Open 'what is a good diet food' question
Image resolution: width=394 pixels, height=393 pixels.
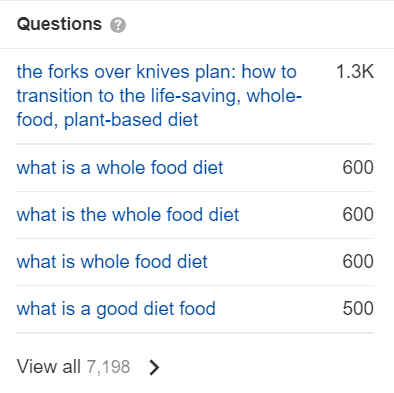116,309
